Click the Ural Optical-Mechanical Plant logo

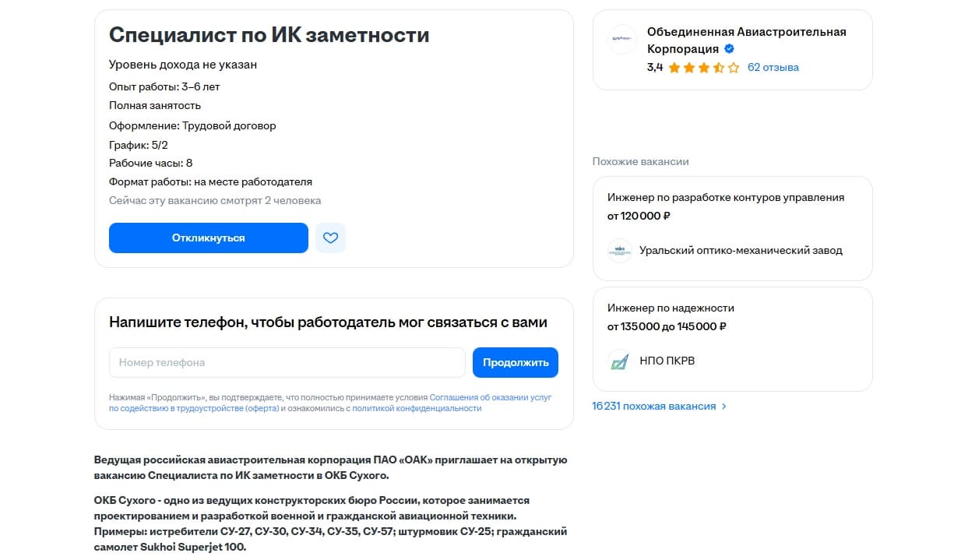point(620,251)
